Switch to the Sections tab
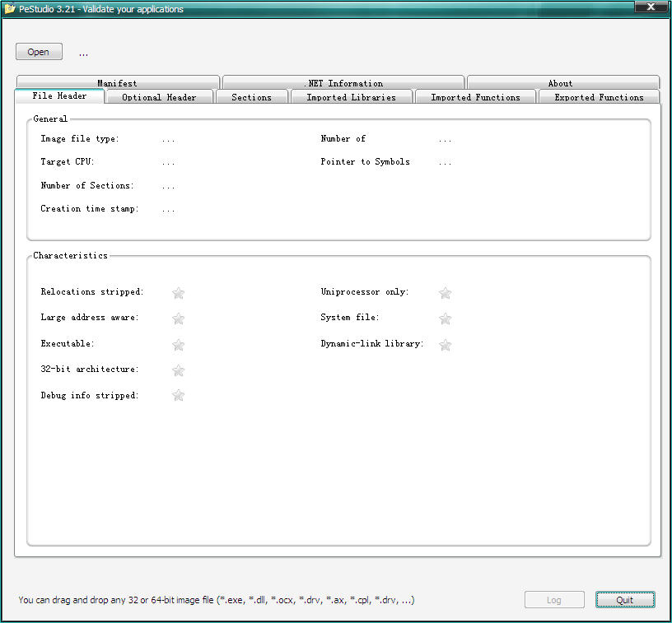Screen dimensions: 672x623 coord(251,97)
